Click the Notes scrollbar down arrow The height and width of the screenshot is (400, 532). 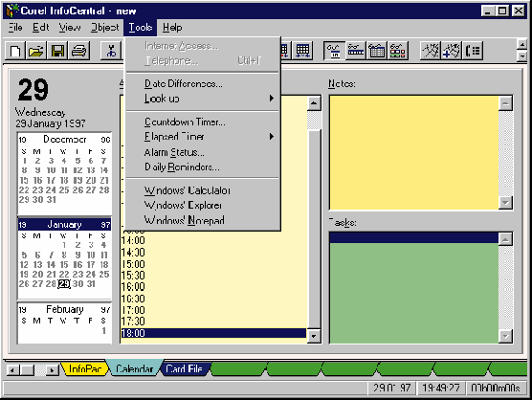pos(505,203)
